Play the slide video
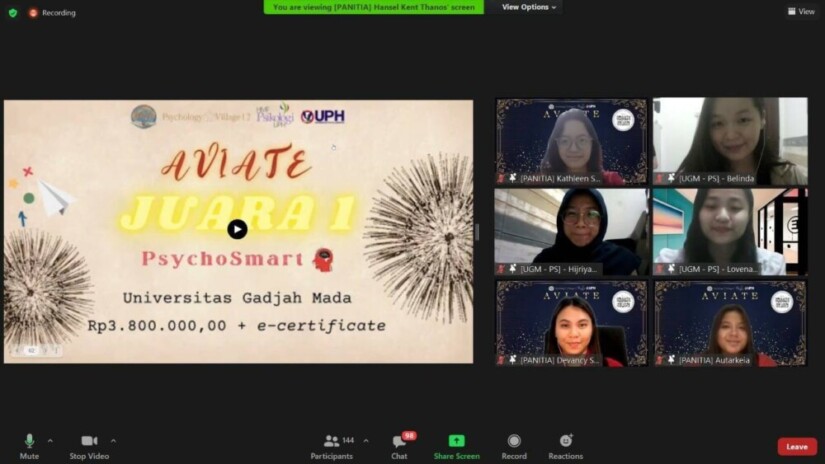 pyautogui.click(x=237, y=229)
